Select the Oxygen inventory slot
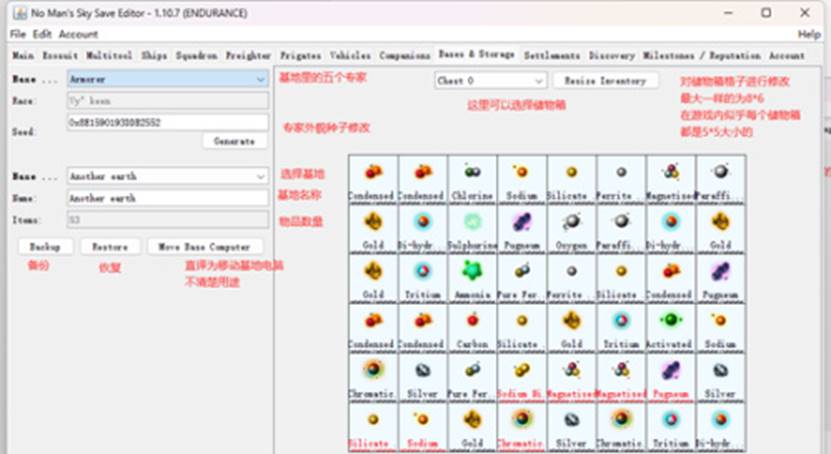 [x=572, y=229]
